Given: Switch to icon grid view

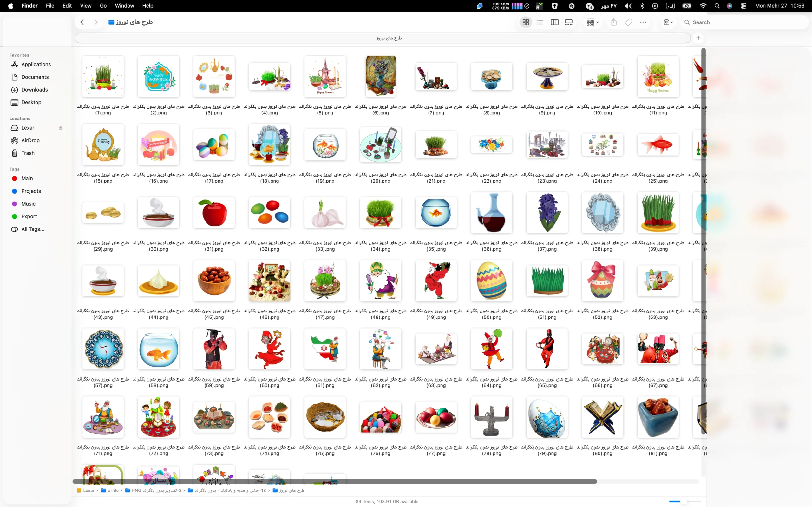Looking at the screenshot, I should (526, 22).
